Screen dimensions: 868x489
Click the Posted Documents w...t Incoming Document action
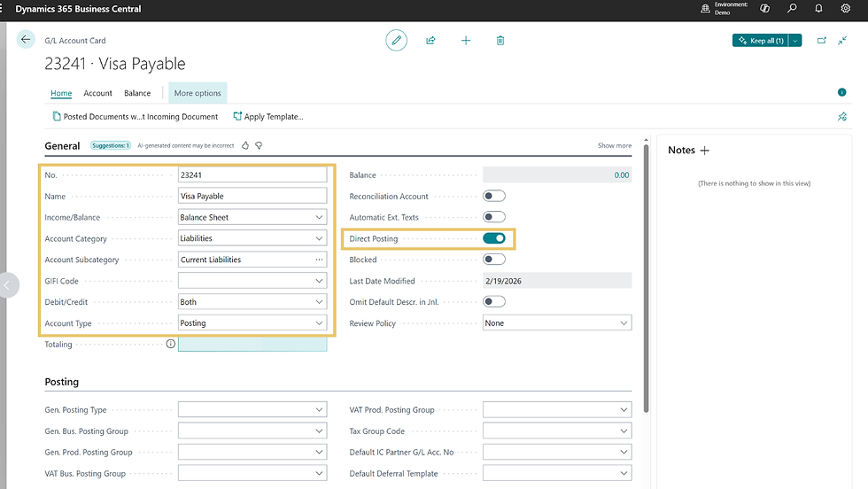coord(135,116)
